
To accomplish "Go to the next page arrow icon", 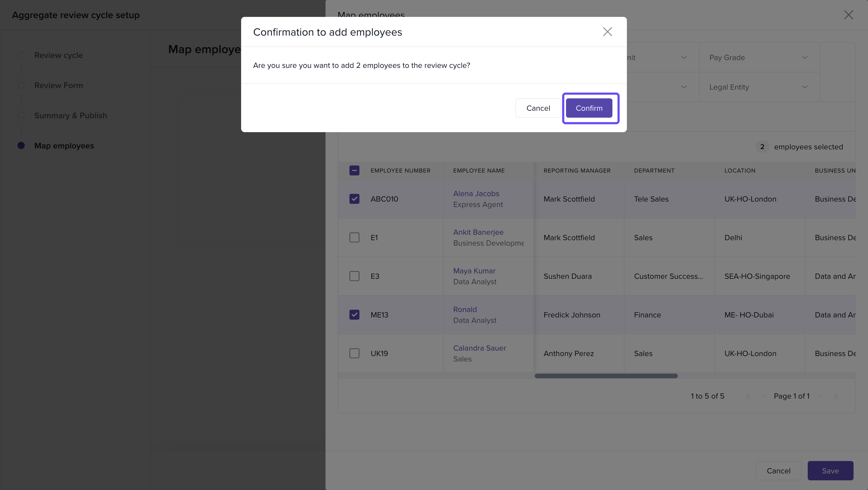I will [820, 396].
